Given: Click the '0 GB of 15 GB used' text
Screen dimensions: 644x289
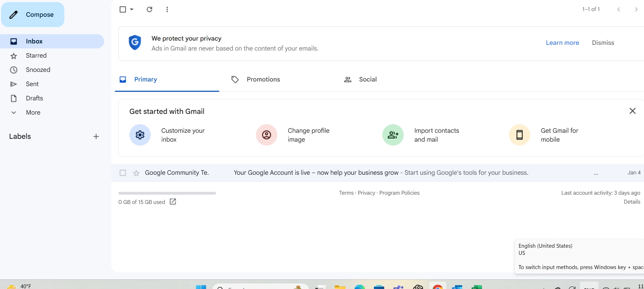Looking at the screenshot, I should click(x=142, y=202).
